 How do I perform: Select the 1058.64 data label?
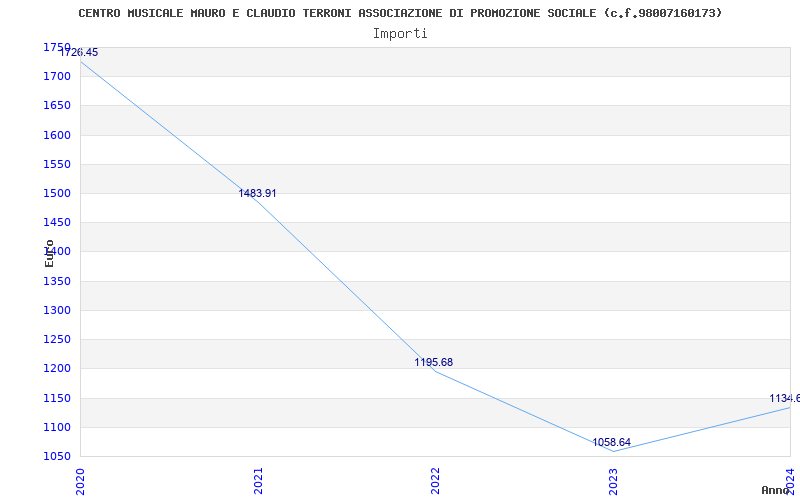[612, 442]
